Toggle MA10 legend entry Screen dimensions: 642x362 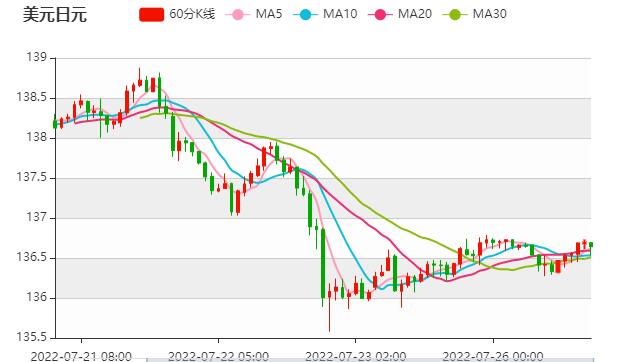[x=326, y=14]
